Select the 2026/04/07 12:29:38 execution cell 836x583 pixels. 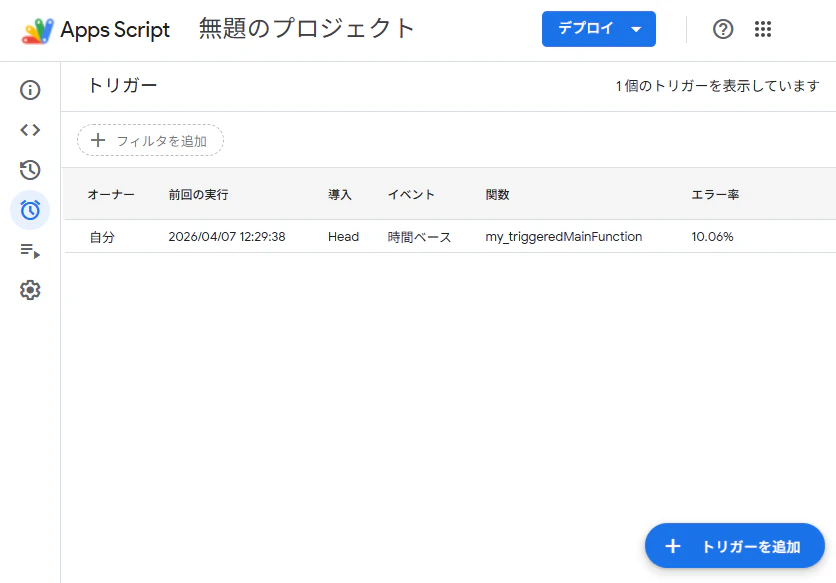point(227,237)
